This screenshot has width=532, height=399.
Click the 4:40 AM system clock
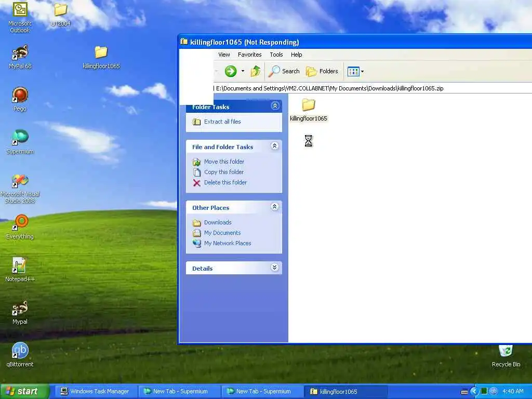coord(513,392)
